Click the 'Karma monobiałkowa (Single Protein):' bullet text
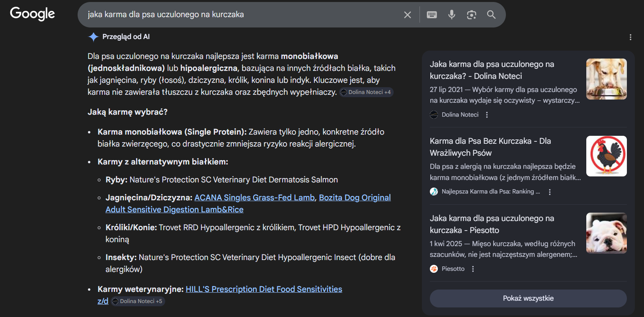The image size is (644, 317). 172,132
